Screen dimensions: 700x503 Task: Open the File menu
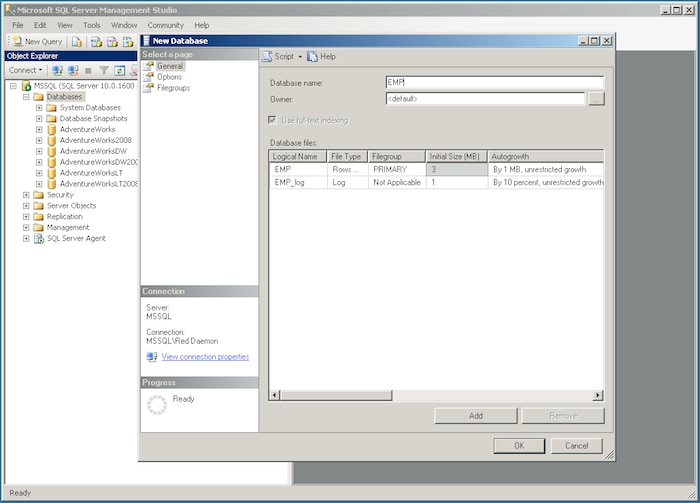[18, 25]
